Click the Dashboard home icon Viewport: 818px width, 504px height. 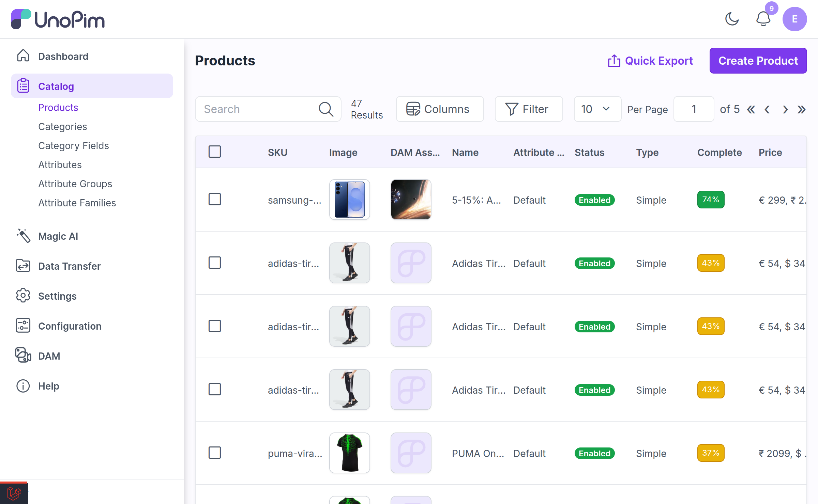(23, 56)
